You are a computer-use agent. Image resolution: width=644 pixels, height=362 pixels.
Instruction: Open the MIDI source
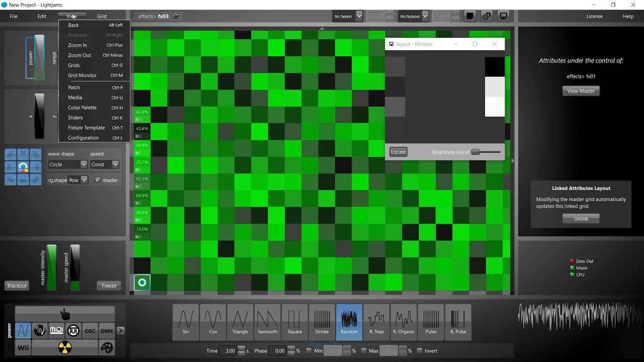point(56,331)
